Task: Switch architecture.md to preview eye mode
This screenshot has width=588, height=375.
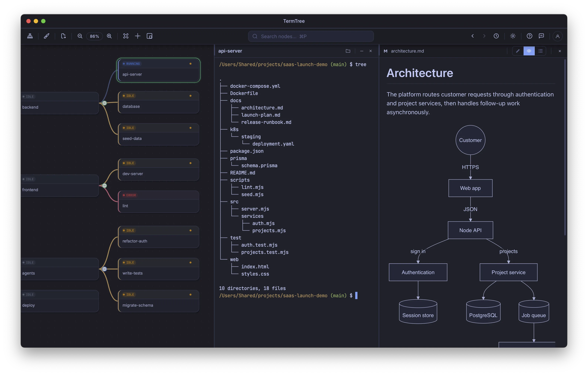Action: 529,51
